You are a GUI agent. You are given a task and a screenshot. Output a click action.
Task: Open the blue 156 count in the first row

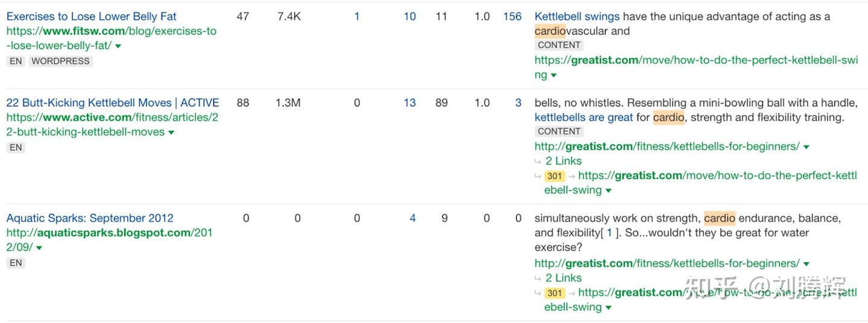click(512, 16)
